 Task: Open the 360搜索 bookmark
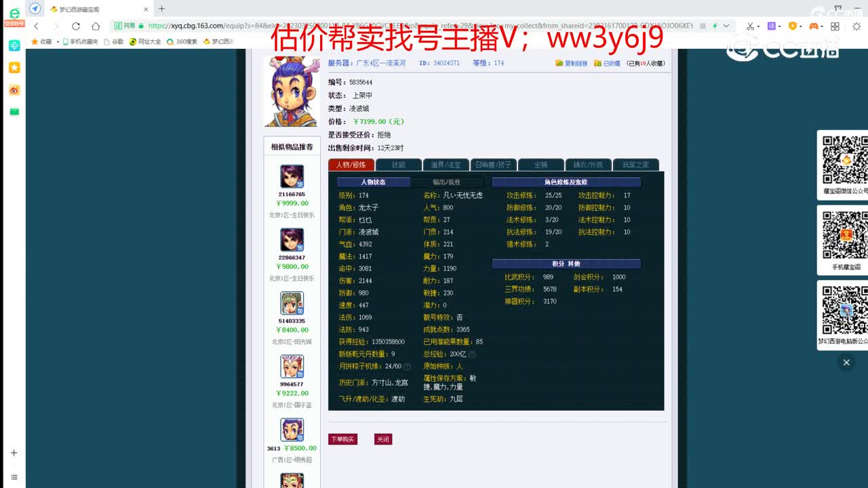tap(182, 41)
